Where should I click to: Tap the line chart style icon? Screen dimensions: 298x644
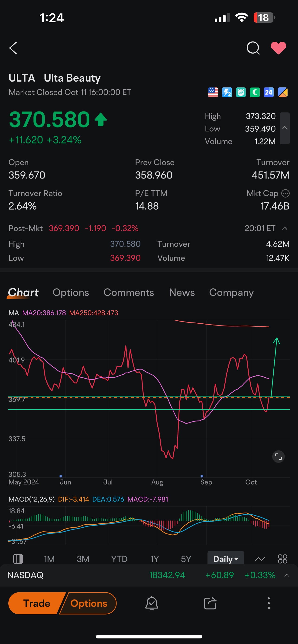(x=260, y=559)
